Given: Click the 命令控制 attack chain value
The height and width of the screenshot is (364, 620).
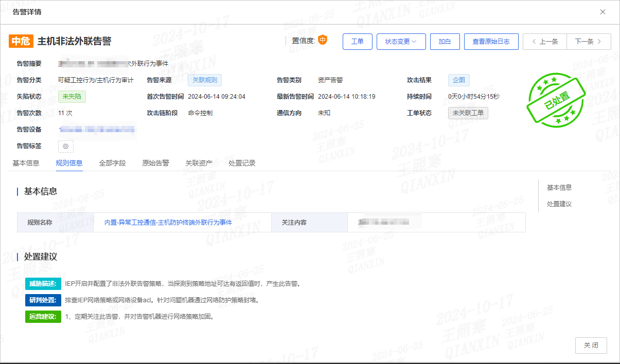Looking at the screenshot, I should coord(200,113).
